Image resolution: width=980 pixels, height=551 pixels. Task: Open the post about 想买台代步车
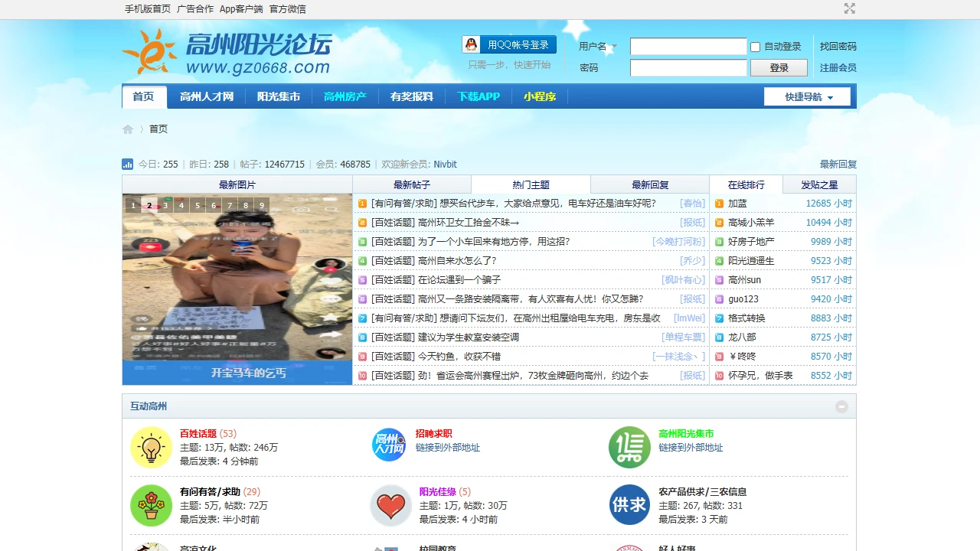click(547, 204)
